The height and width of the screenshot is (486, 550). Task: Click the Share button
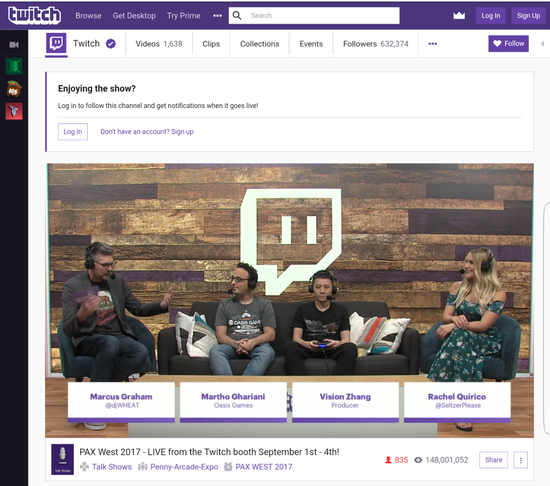[494, 460]
